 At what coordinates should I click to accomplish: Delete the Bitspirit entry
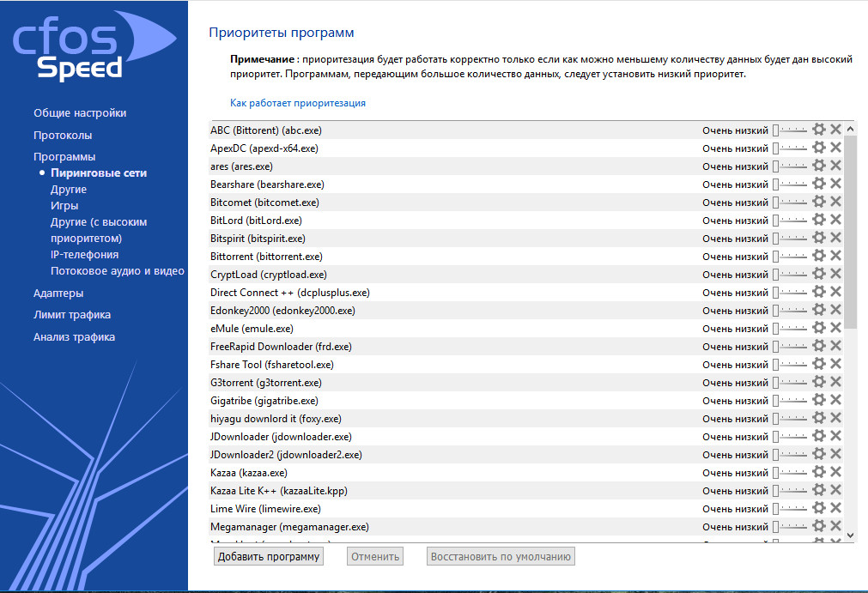[x=836, y=238]
